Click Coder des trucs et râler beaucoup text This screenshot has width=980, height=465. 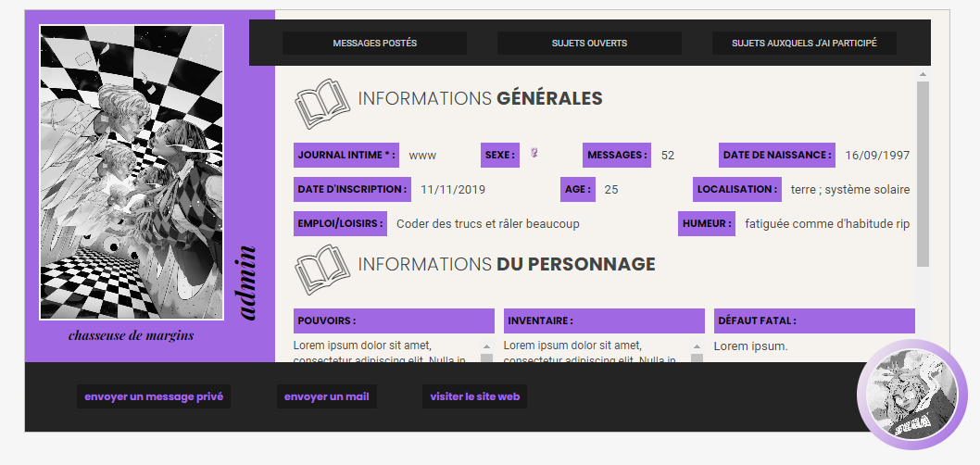pos(488,224)
